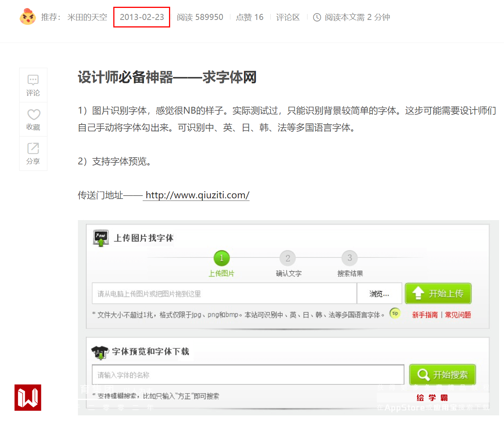Open the 常见问题 link
The width and height of the screenshot is (504, 421).
pyautogui.click(x=458, y=315)
